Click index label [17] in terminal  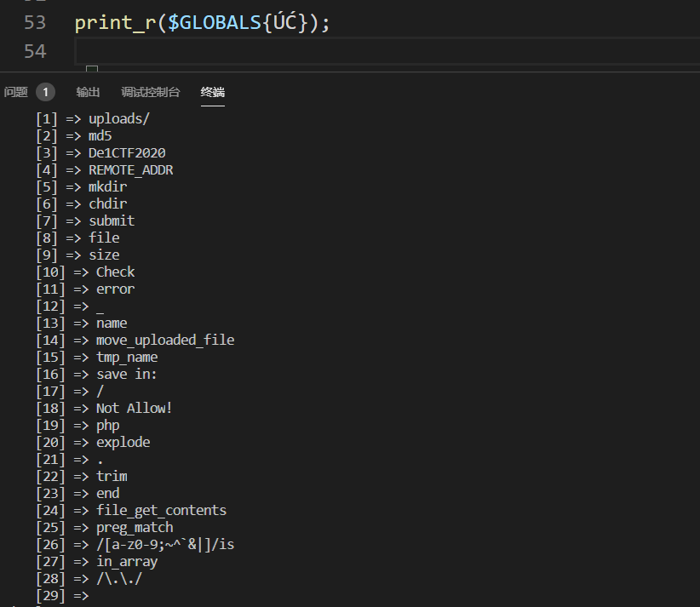point(50,392)
